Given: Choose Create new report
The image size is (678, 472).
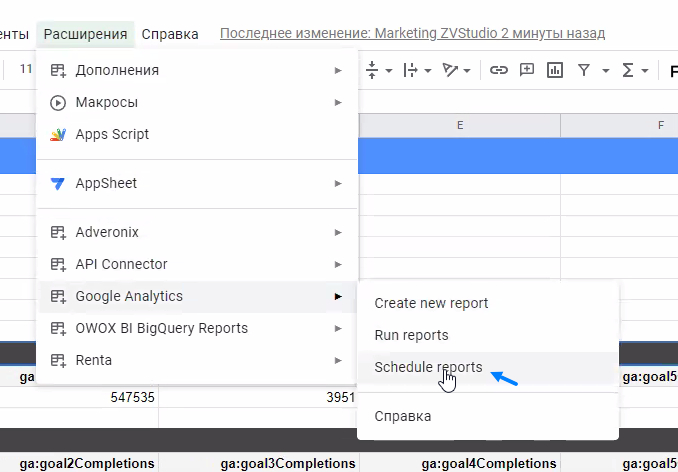Looking at the screenshot, I should pos(431,303).
